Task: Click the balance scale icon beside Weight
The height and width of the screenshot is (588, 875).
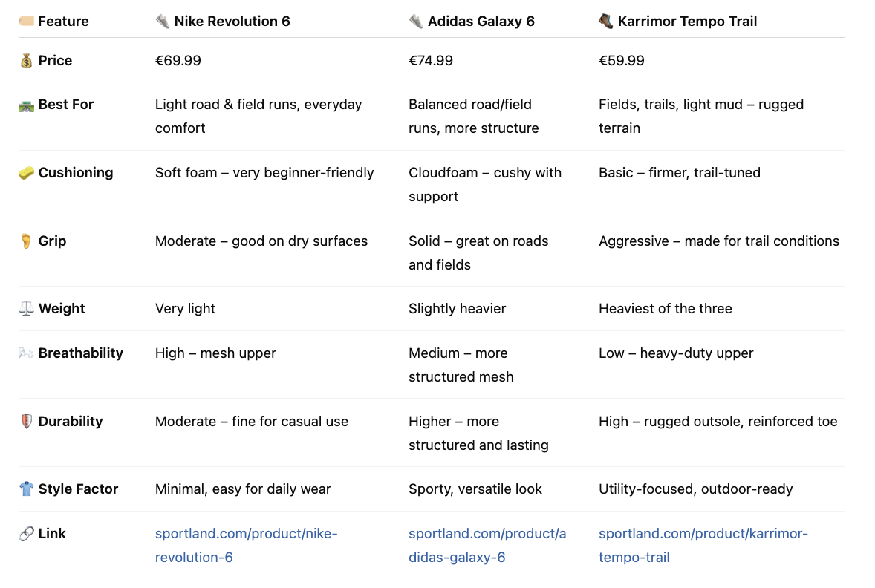Action: 26,309
